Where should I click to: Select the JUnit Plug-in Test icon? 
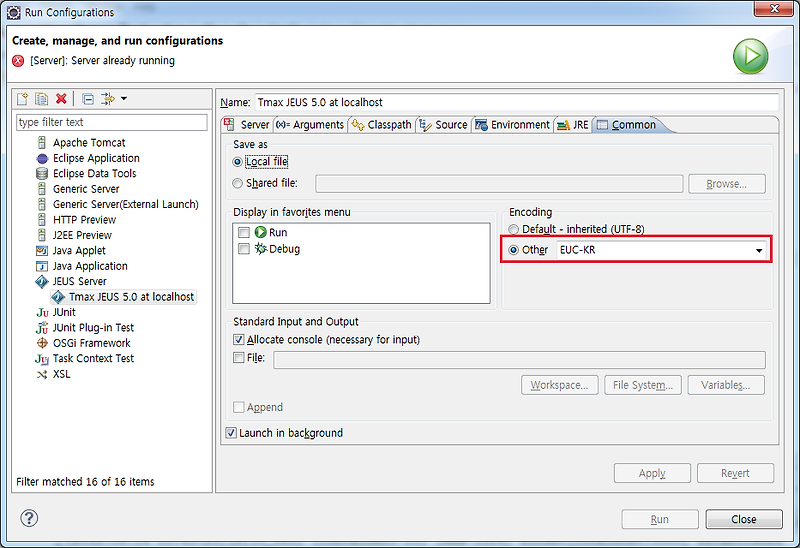coord(42,328)
